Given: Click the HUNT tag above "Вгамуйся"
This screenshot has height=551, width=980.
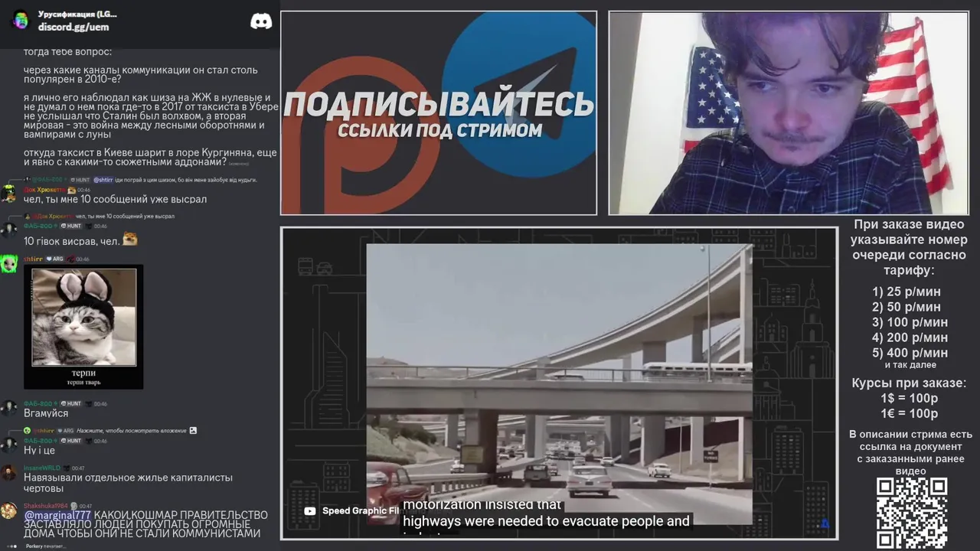Looking at the screenshot, I should click(x=70, y=403).
